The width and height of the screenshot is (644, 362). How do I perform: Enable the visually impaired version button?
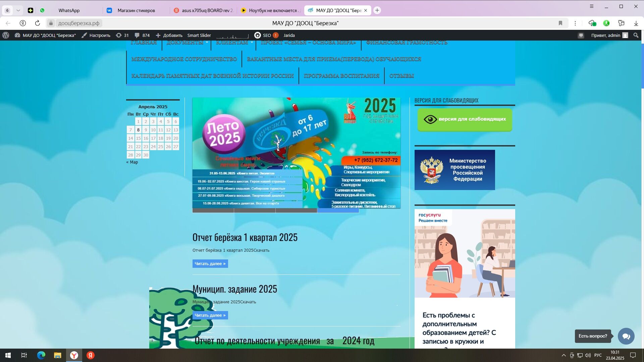click(x=465, y=119)
